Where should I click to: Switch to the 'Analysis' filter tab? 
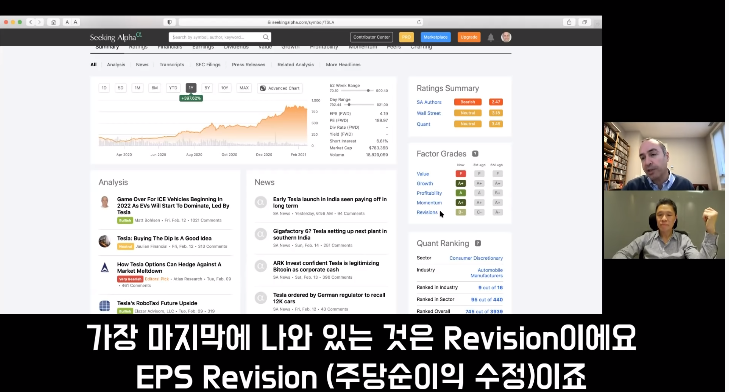(116, 65)
